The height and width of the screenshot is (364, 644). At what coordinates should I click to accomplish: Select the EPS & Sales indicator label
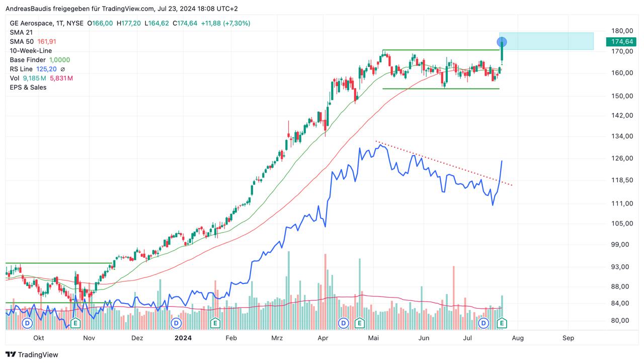(x=28, y=87)
